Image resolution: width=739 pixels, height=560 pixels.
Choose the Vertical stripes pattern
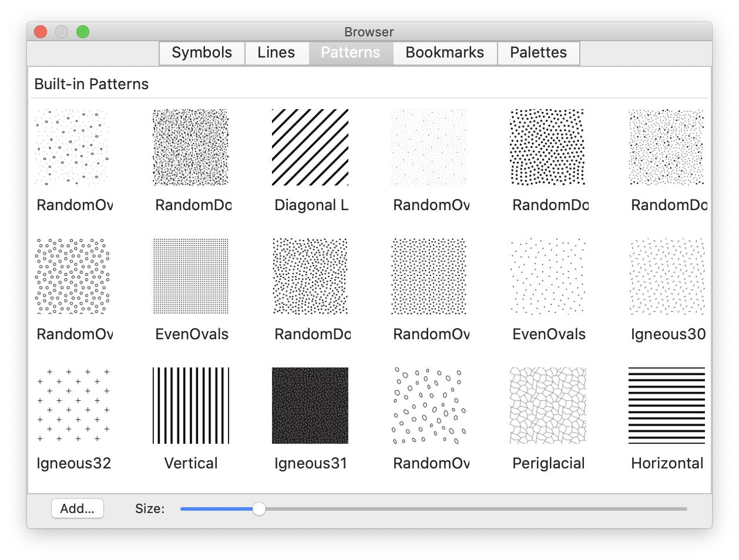tap(191, 405)
